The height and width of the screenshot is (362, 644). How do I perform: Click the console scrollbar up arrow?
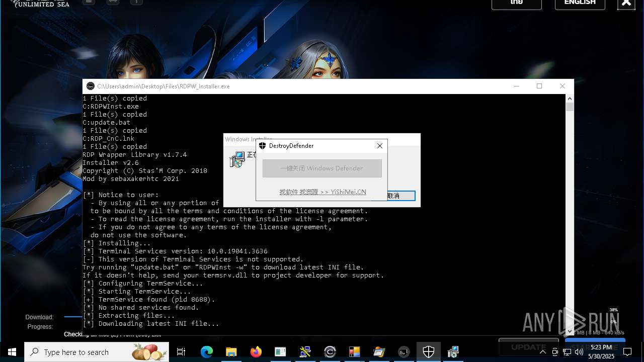(x=570, y=98)
